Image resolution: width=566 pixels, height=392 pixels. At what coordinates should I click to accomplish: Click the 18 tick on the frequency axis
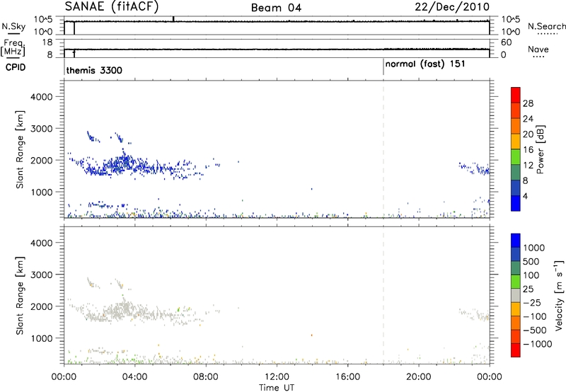(x=47, y=42)
